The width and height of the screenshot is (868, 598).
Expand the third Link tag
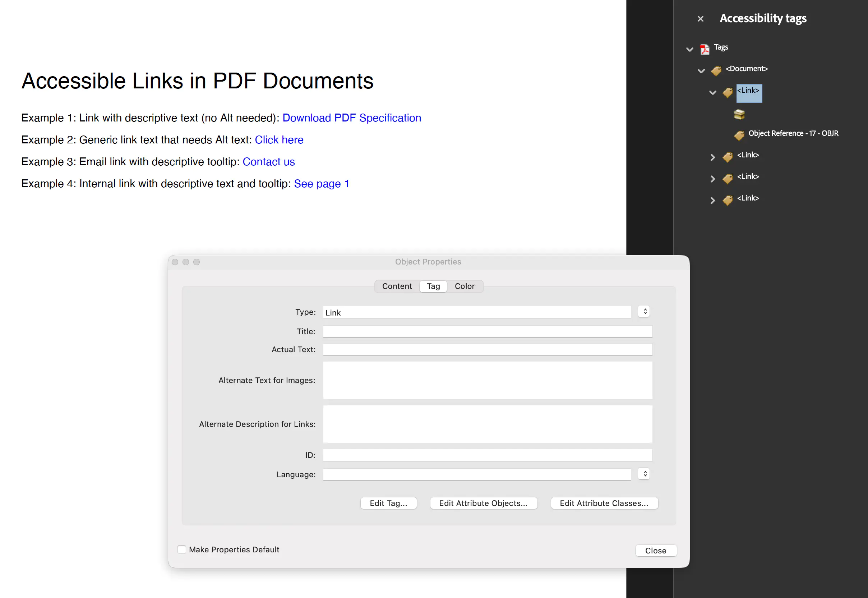(712, 179)
